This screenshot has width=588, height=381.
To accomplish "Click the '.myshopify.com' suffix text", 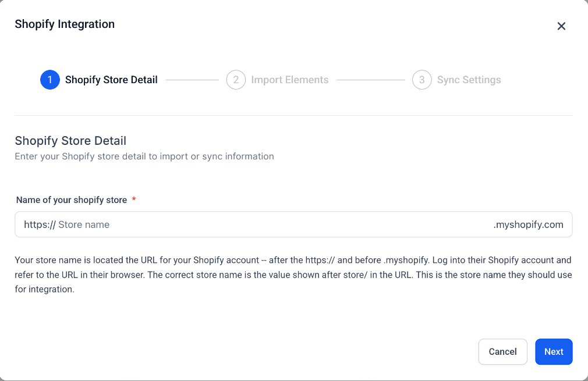I will [x=528, y=225].
